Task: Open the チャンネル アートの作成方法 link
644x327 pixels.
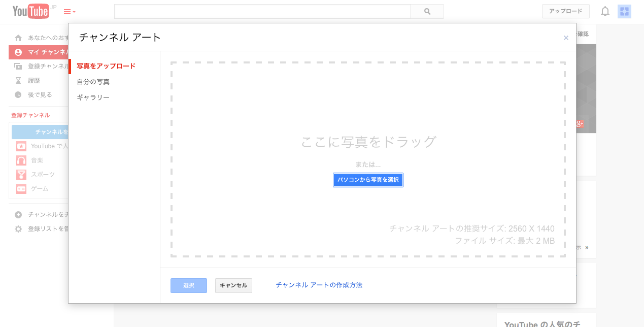Action: 319,285
